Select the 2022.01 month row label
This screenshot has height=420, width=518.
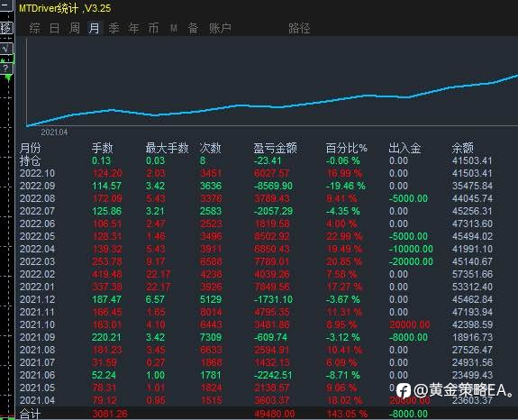click(x=37, y=287)
